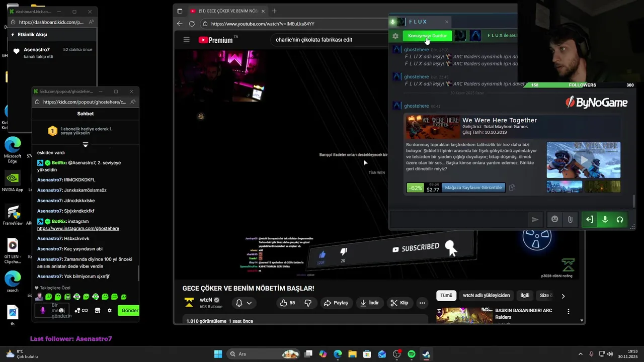
Task: Focus the YouTube search box
Action: 330,40
